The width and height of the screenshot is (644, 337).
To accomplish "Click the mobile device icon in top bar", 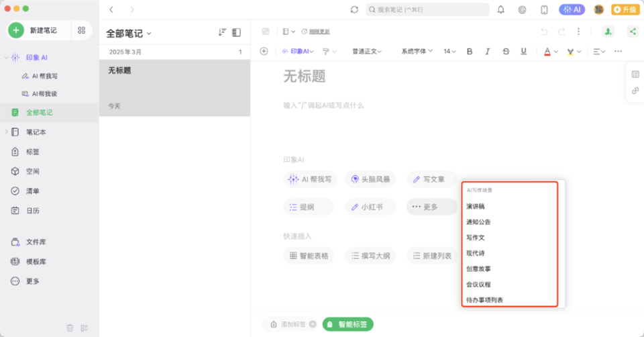I will coord(544,9).
